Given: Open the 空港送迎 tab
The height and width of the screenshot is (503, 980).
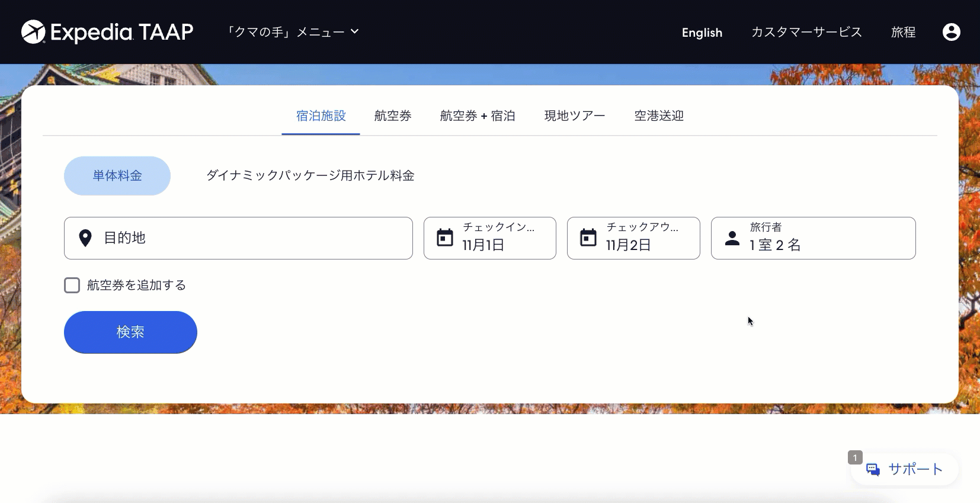Looking at the screenshot, I should (659, 116).
